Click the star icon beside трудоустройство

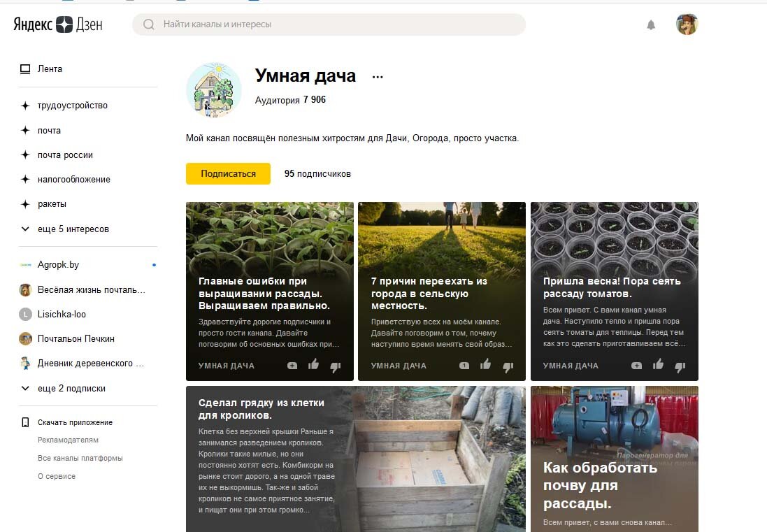25,106
